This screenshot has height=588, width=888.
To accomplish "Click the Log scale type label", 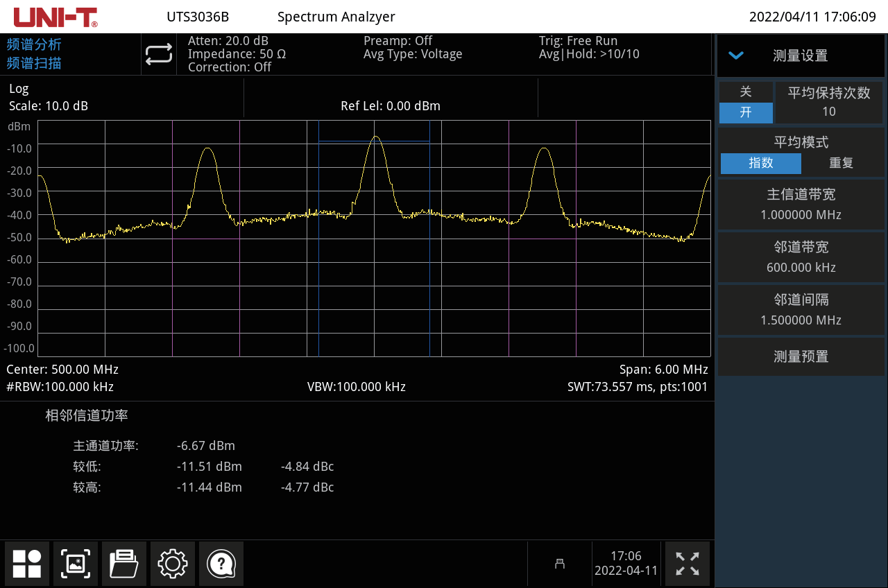I will tap(19, 89).
